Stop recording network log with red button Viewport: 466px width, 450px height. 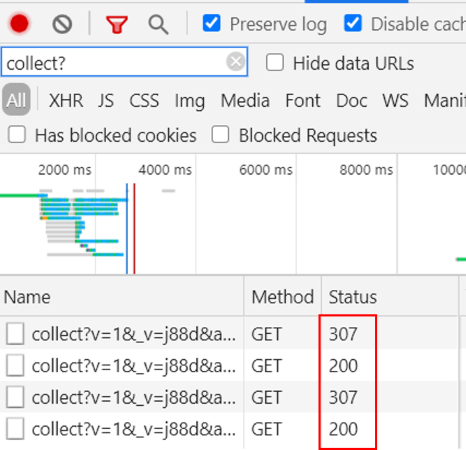(19, 24)
